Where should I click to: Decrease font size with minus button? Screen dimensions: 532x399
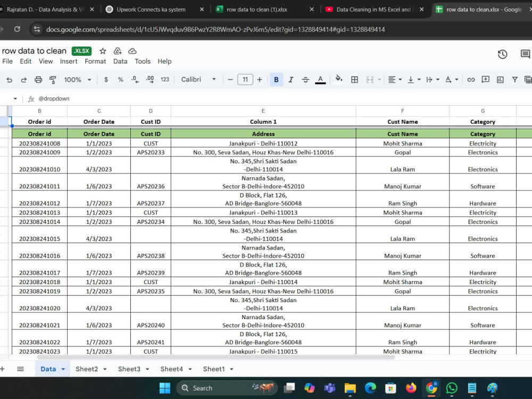click(230, 80)
